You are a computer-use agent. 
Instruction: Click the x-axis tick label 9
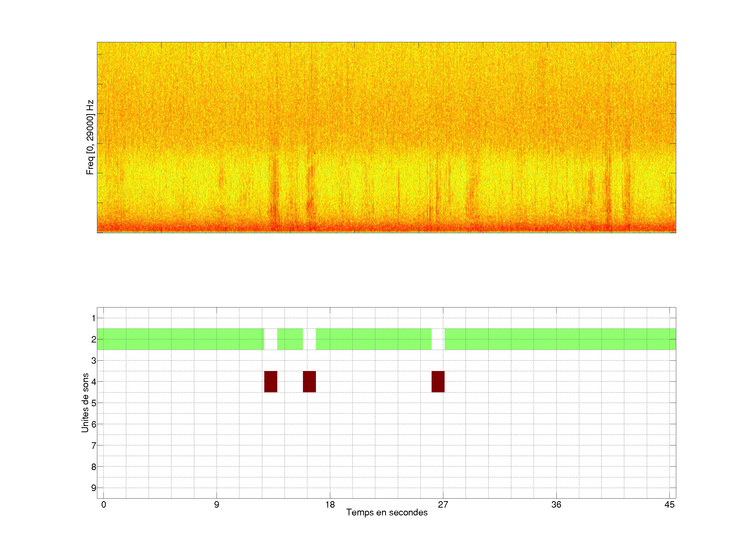coord(217,505)
